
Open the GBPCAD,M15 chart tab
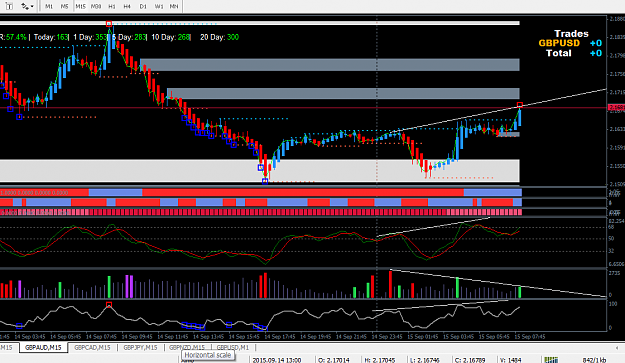pos(92,347)
